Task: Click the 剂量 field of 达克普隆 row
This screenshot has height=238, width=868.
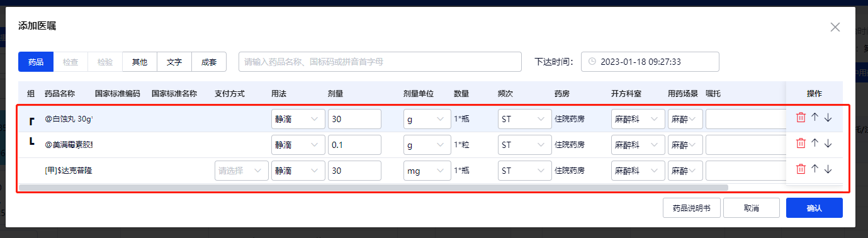Action: tap(354, 171)
